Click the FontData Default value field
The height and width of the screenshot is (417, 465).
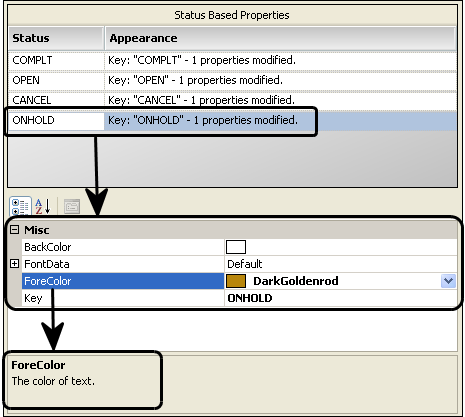341,264
